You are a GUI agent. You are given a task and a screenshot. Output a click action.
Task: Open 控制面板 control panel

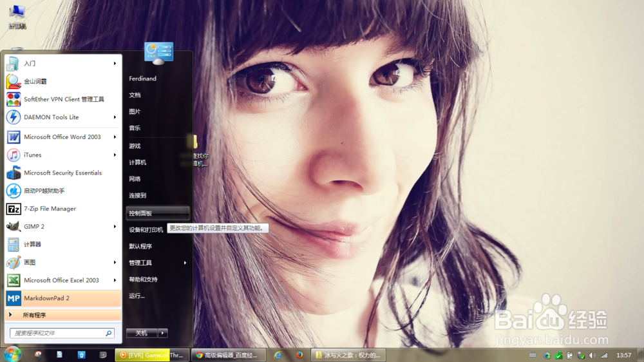click(158, 213)
